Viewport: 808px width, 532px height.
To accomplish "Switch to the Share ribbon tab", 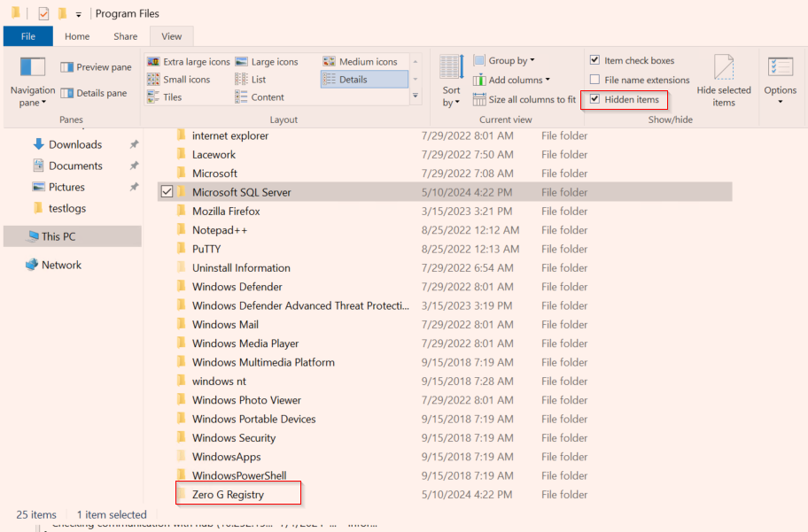I will click(x=125, y=36).
